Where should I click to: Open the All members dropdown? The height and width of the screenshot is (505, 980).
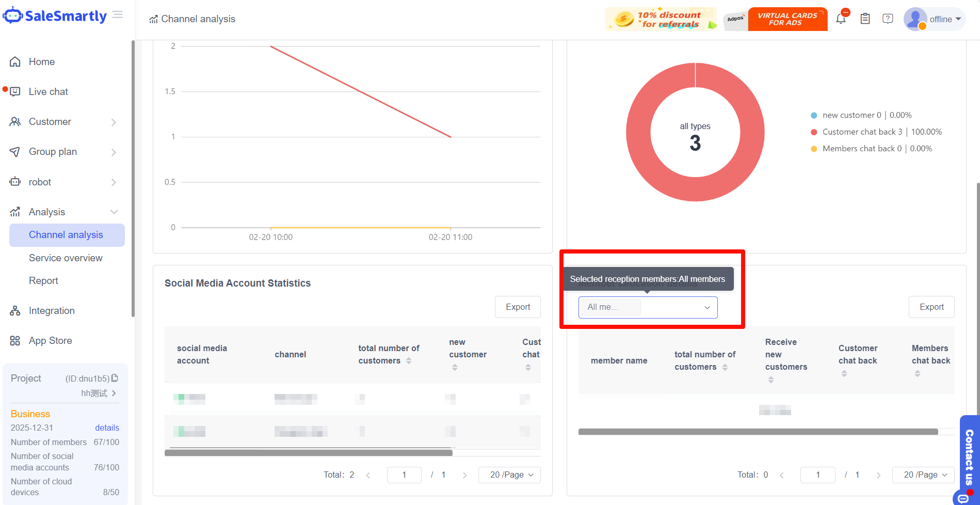pos(648,307)
